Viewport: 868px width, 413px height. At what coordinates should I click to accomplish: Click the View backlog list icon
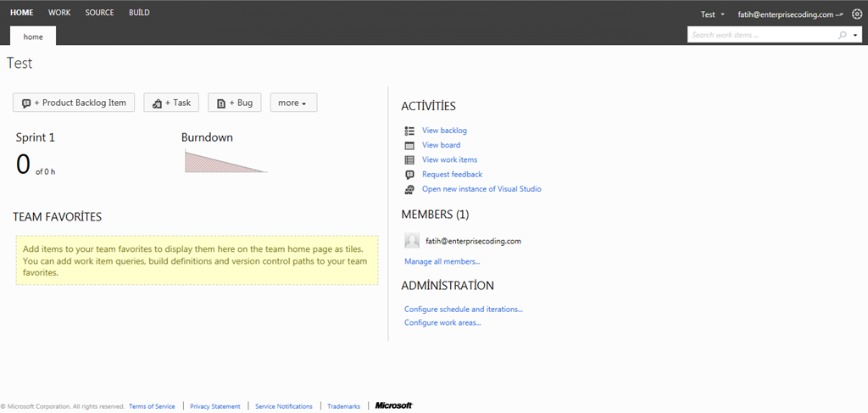pyautogui.click(x=409, y=131)
